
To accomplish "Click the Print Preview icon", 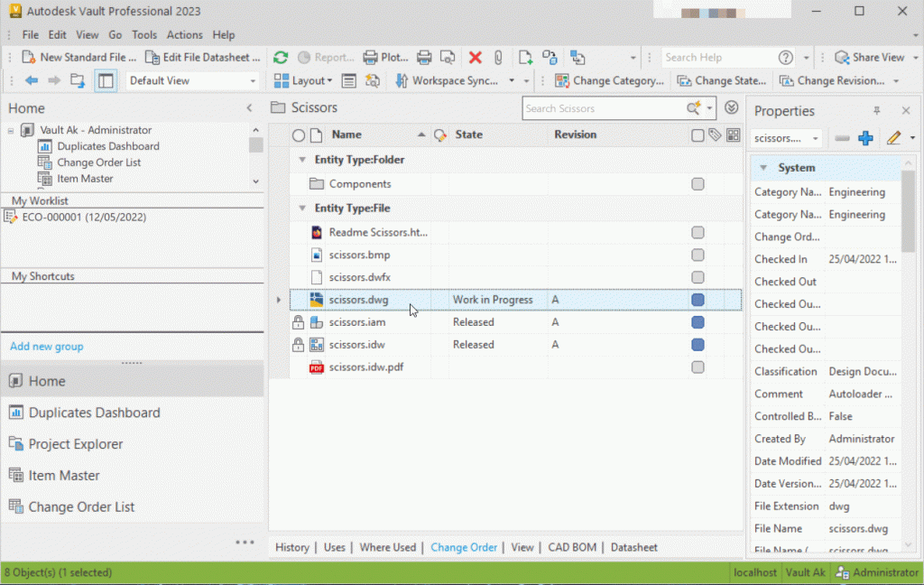I will click(448, 57).
